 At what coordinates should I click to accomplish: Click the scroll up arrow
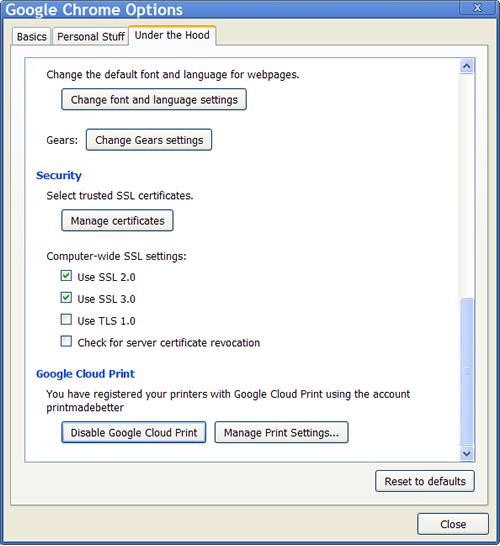click(x=467, y=66)
